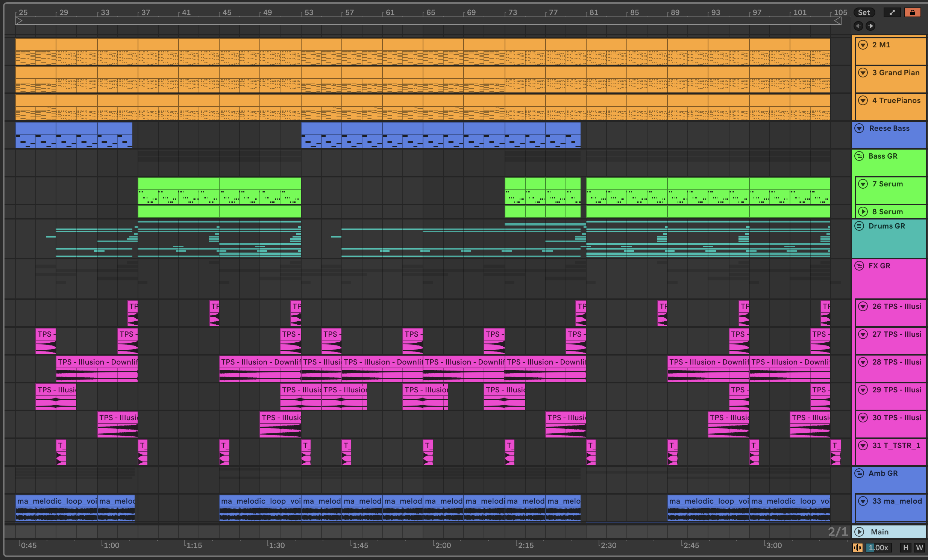Viewport: 928px width, 560px height.
Task: Collapse the Reese Bass track
Action: (859, 128)
